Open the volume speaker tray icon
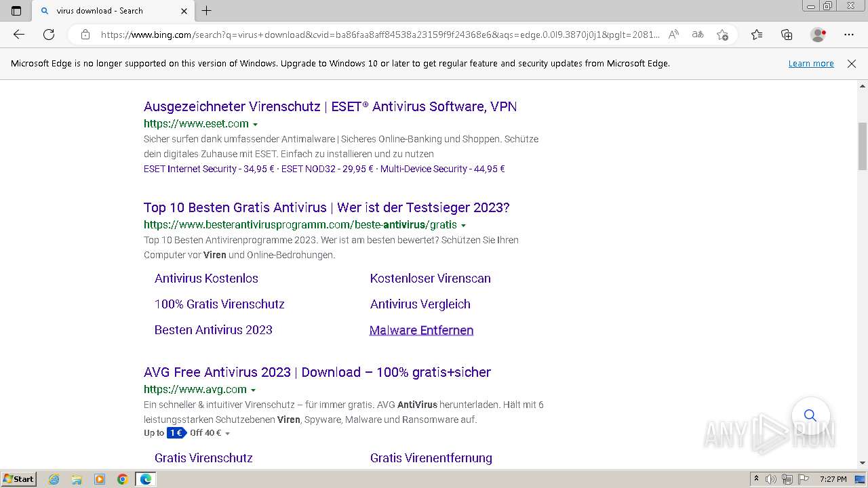868x488 pixels. (771, 479)
